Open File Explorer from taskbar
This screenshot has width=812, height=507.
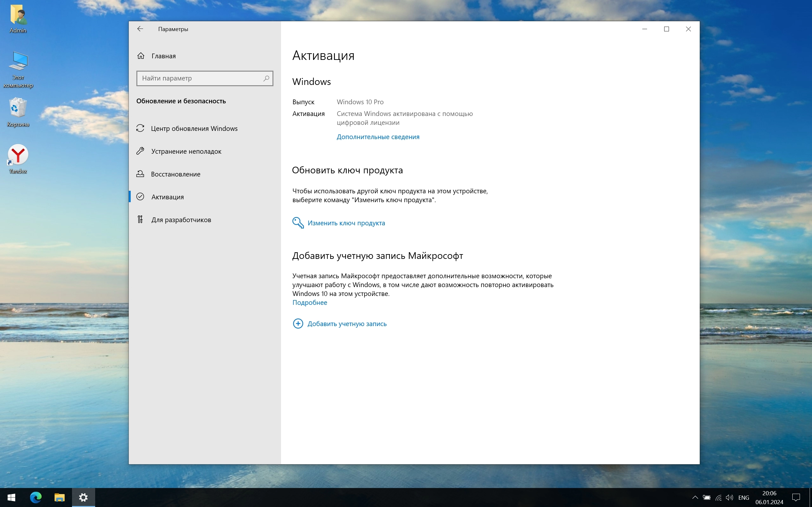(59, 497)
